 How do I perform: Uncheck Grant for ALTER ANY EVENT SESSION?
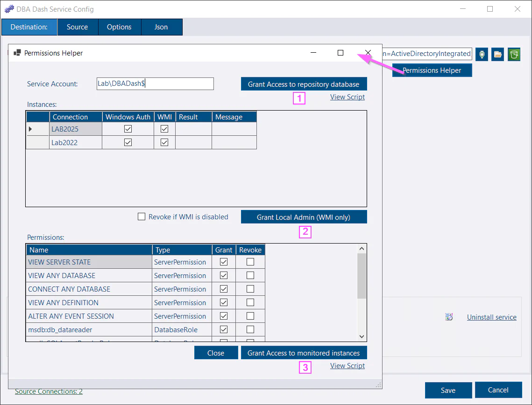(223, 316)
